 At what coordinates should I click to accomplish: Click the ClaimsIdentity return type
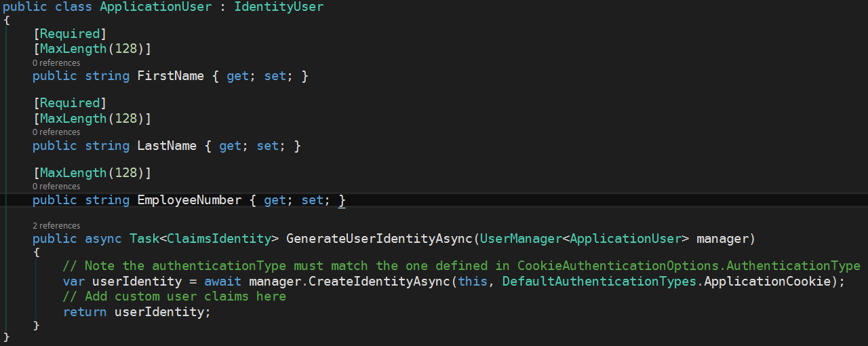tap(219, 239)
